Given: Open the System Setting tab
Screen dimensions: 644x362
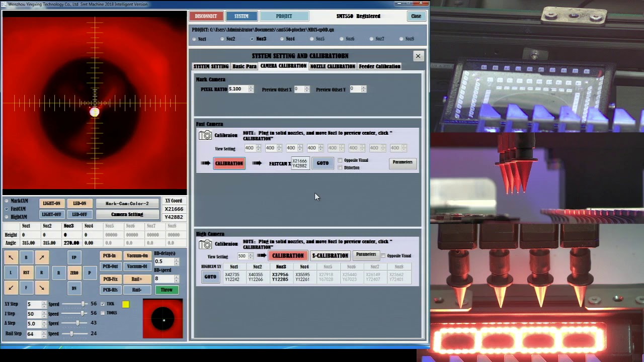Looking at the screenshot, I should pyautogui.click(x=211, y=66).
